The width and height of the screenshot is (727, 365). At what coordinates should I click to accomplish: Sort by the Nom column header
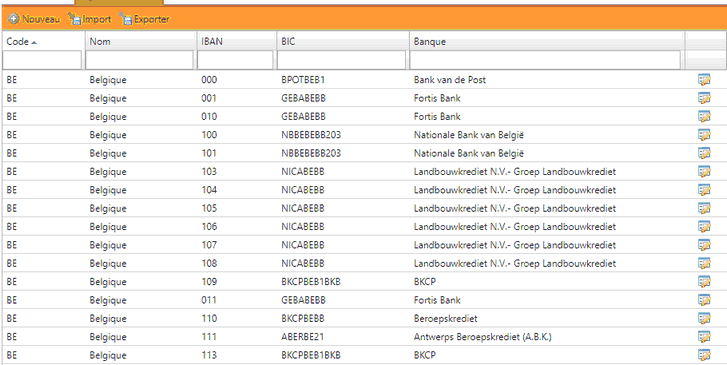tap(141, 41)
